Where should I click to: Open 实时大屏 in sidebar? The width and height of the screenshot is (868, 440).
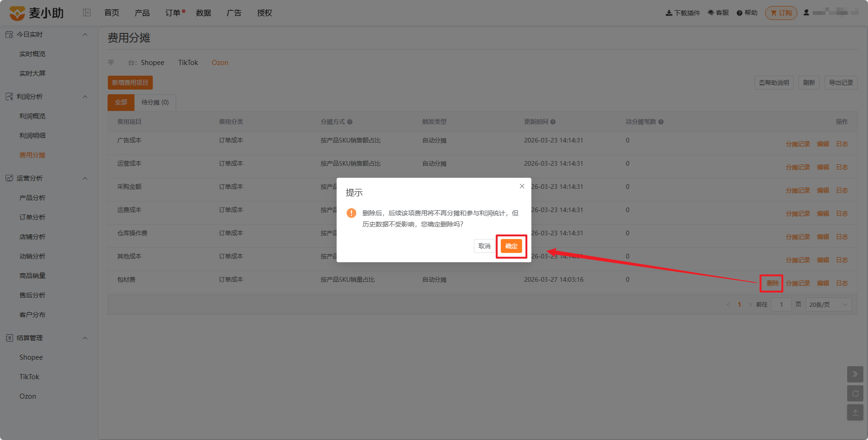32,73
